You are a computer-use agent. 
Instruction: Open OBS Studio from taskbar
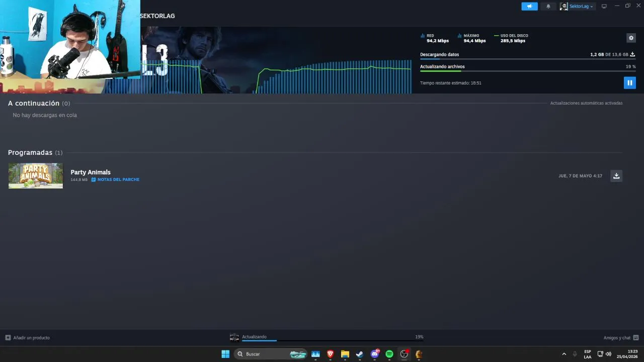coord(404,354)
